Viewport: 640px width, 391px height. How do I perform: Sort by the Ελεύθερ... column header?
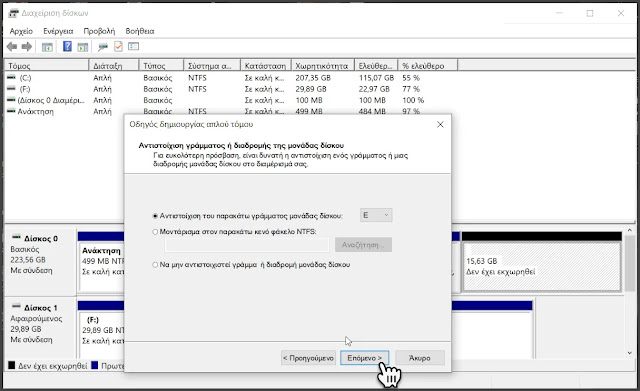click(x=376, y=66)
